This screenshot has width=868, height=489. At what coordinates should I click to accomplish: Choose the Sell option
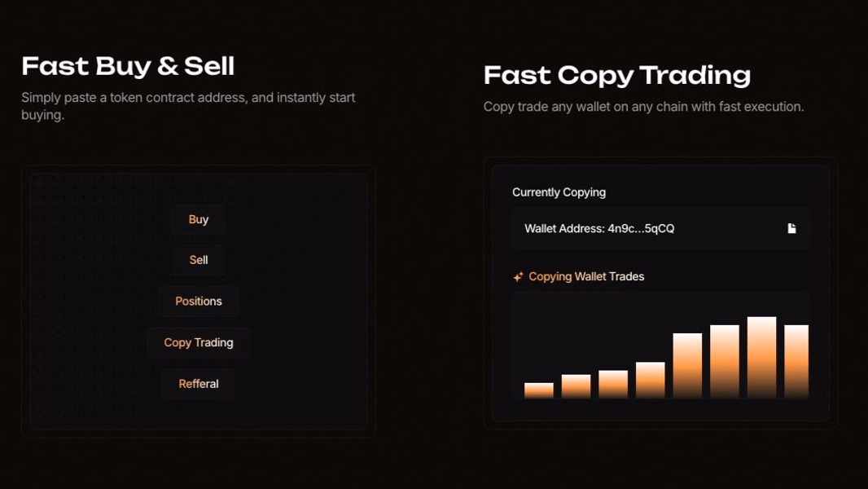click(x=198, y=260)
